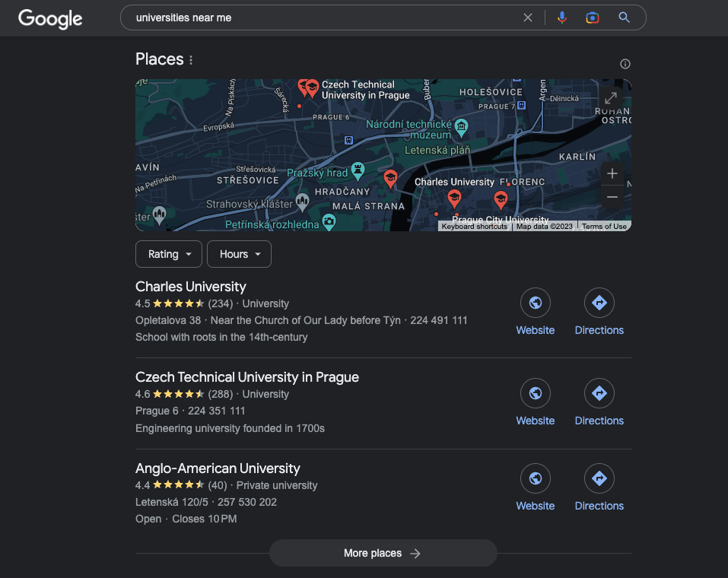Click the info icon above the map
Viewport: 728px width, 578px height.
(x=625, y=64)
